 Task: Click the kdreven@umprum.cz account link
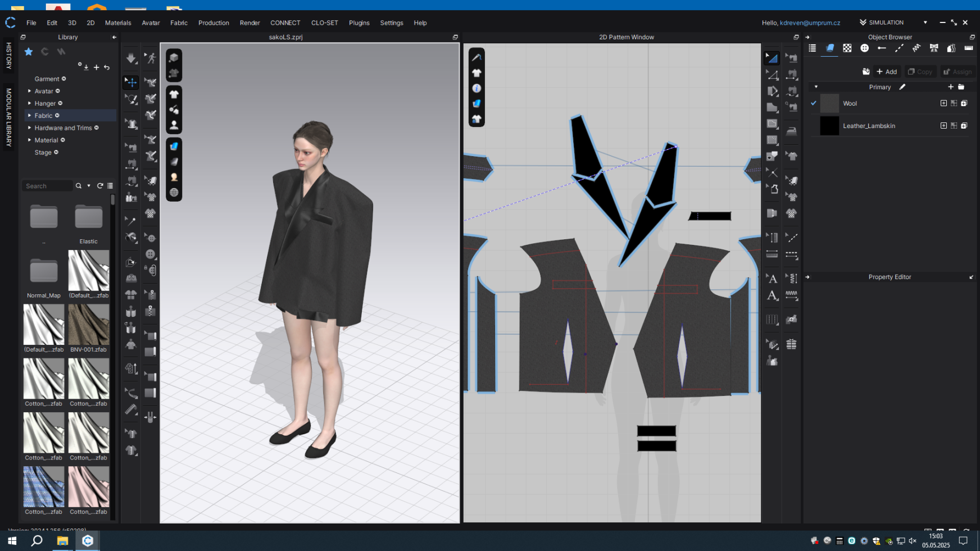tap(809, 22)
